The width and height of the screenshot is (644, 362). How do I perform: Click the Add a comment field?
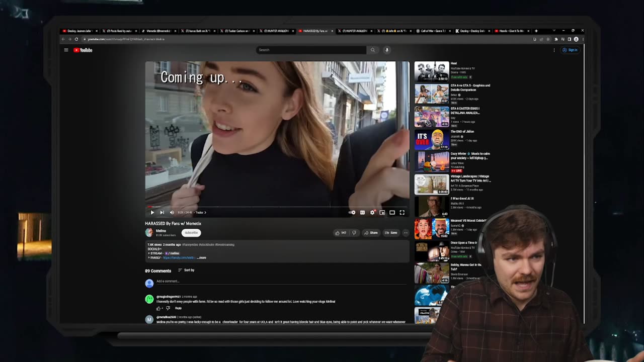pyautogui.click(x=281, y=282)
